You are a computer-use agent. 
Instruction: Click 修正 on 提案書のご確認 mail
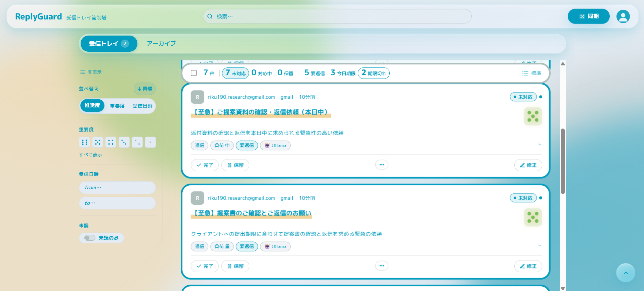click(x=528, y=266)
